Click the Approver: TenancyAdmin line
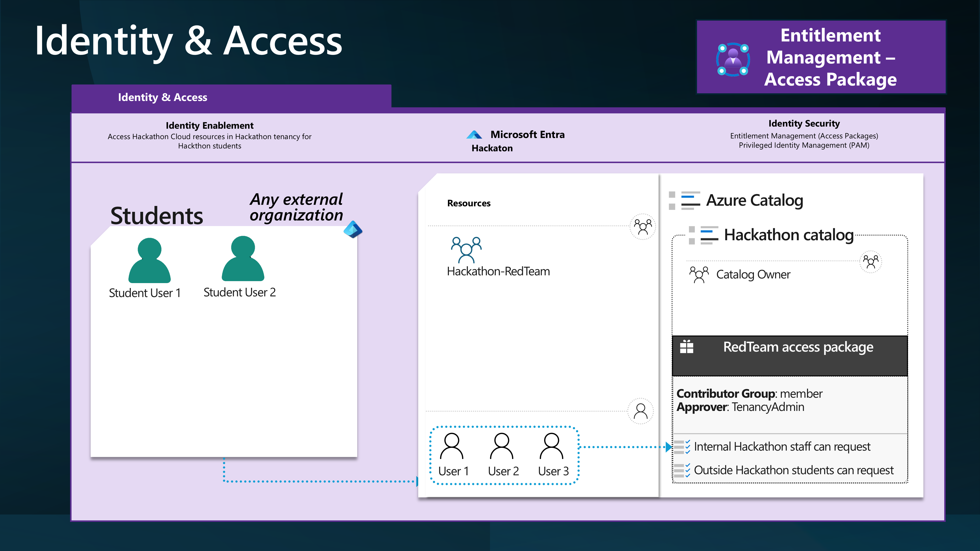 (x=740, y=407)
